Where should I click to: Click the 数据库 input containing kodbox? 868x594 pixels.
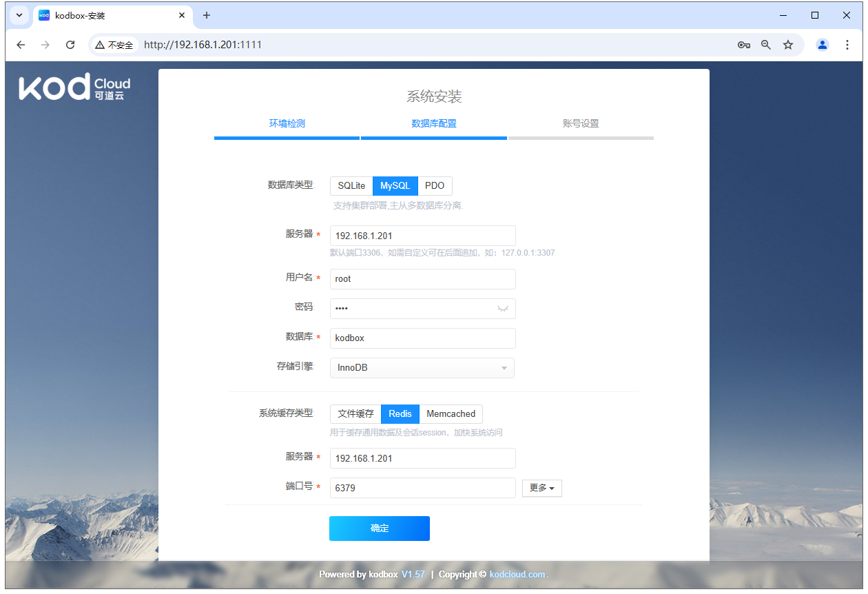point(422,338)
